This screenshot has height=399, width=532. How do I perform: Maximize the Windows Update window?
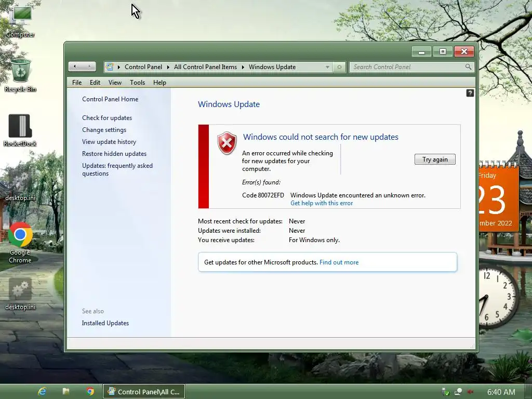point(443,51)
